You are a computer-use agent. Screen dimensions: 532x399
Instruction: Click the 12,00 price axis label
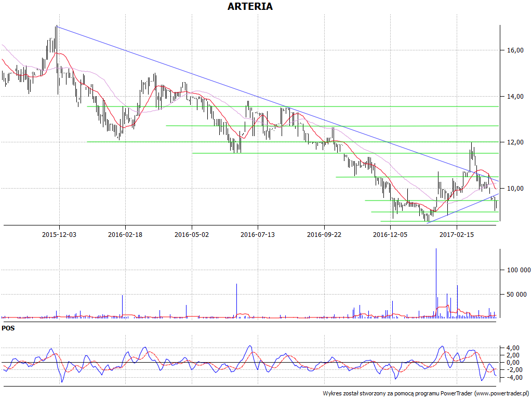515,142
